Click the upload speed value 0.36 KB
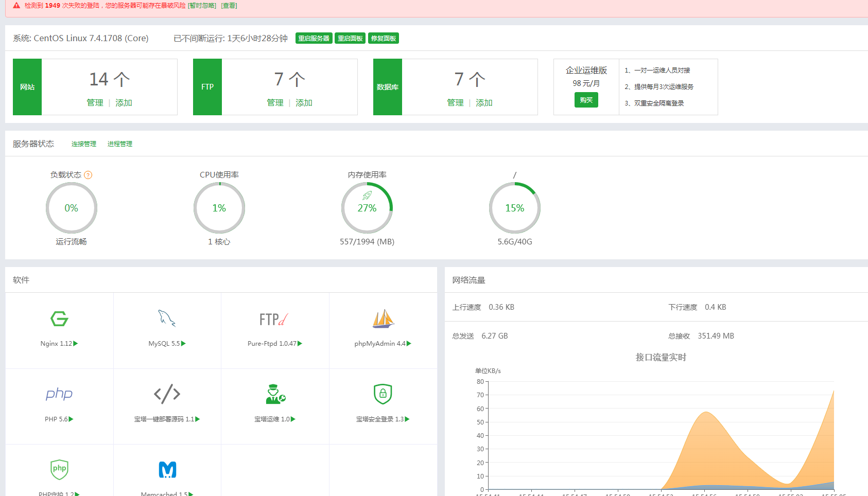Screen dimensions: 868x496 [501, 307]
